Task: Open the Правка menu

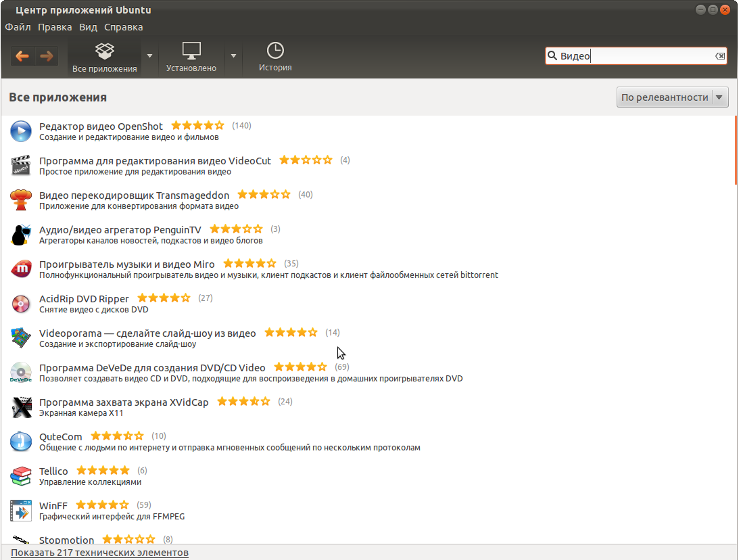Action: (x=55, y=27)
